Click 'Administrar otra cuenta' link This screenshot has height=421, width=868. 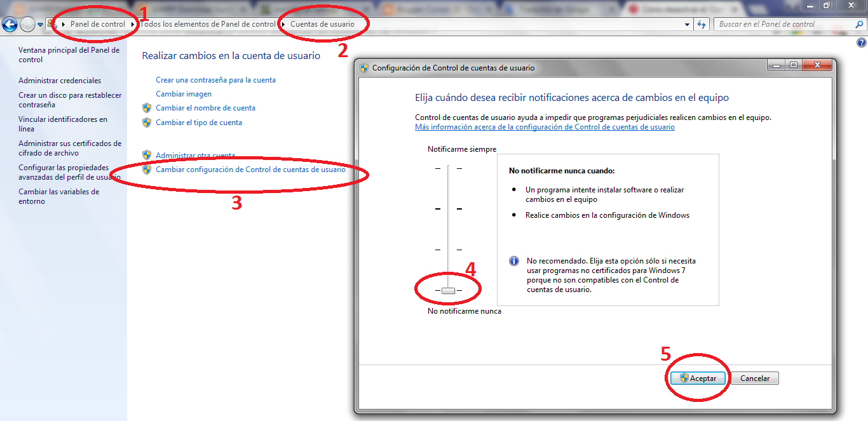(195, 156)
